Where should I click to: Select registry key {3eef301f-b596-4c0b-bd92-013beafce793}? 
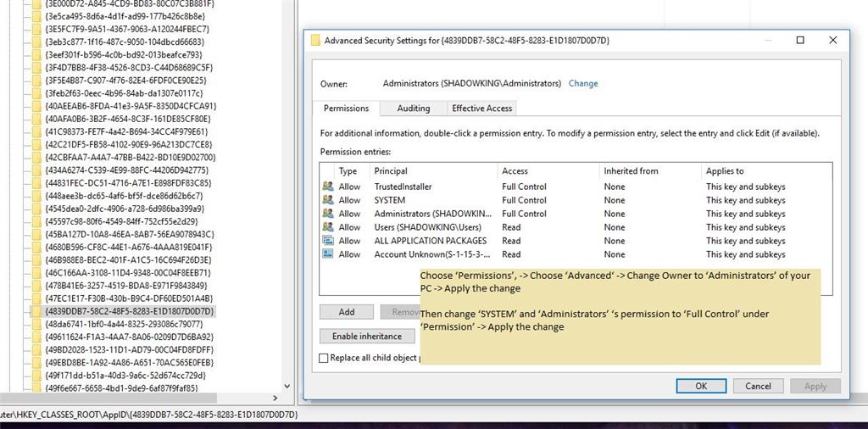coord(124,55)
